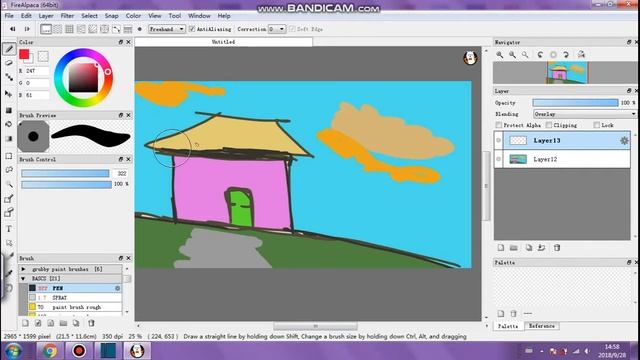
Task: Zoom in using Navigator magnifier plus
Action: [499, 55]
